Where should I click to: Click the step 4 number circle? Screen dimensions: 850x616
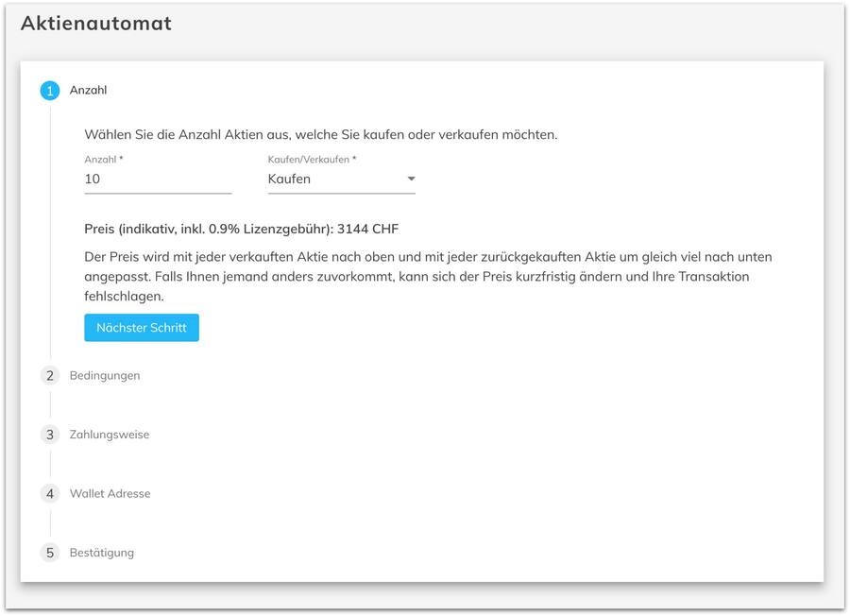pyautogui.click(x=50, y=494)
